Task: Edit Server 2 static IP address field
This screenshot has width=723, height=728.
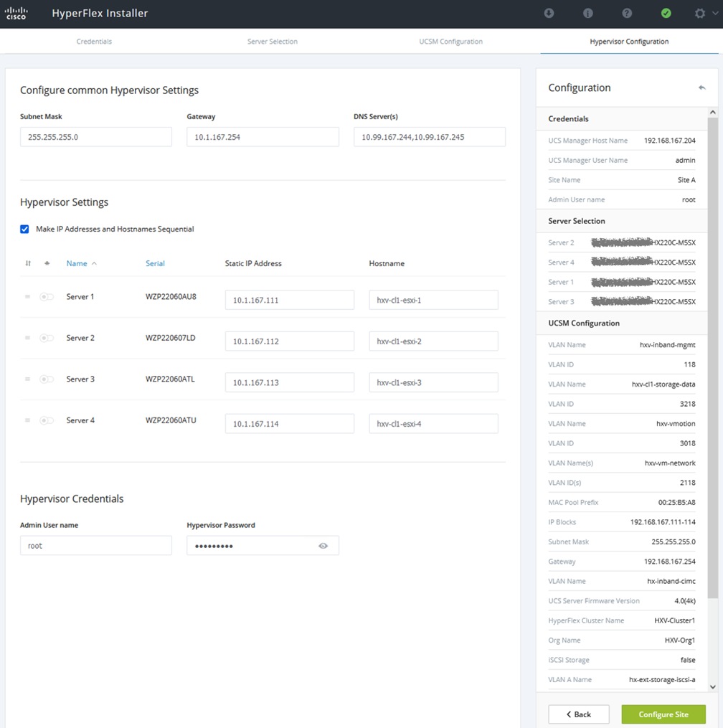Action: click(290, 341)
